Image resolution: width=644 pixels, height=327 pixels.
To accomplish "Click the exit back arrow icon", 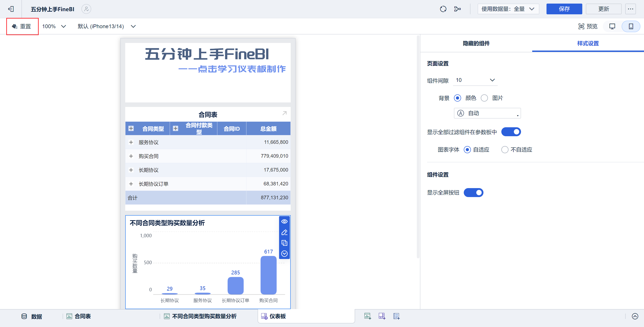I will click(x=11, y=9).
